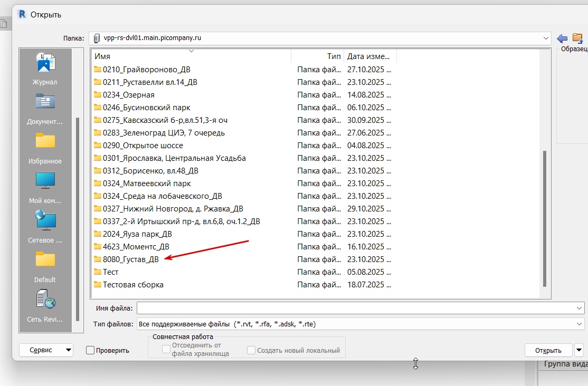
Task: Click date 18.07.2025 of Тестовая сборка
Action: [369, 284]
